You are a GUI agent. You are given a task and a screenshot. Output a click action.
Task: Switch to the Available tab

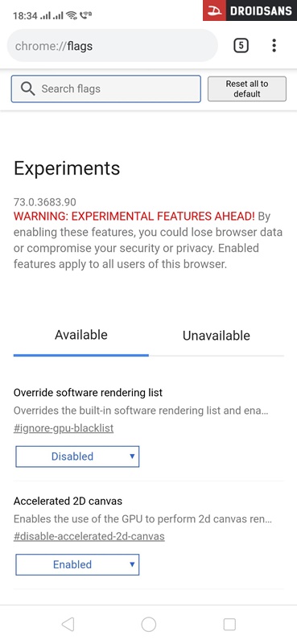[81, 335]
